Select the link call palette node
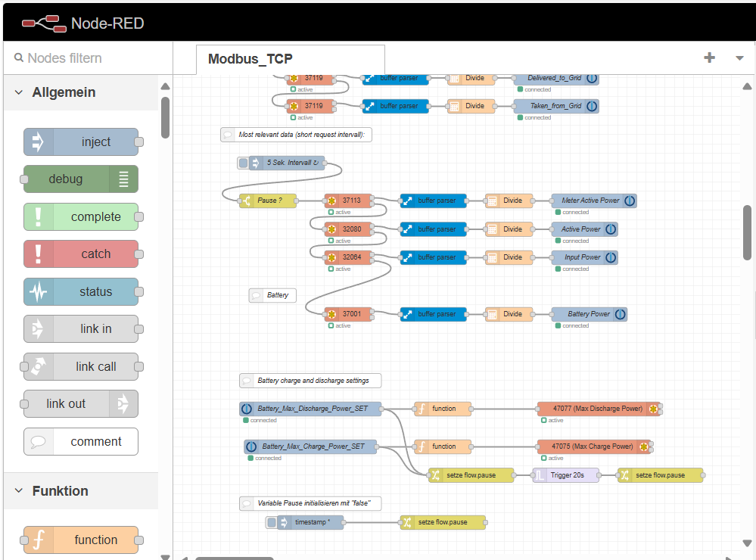This screenshot has width=756, height=560. click(81, 366)
